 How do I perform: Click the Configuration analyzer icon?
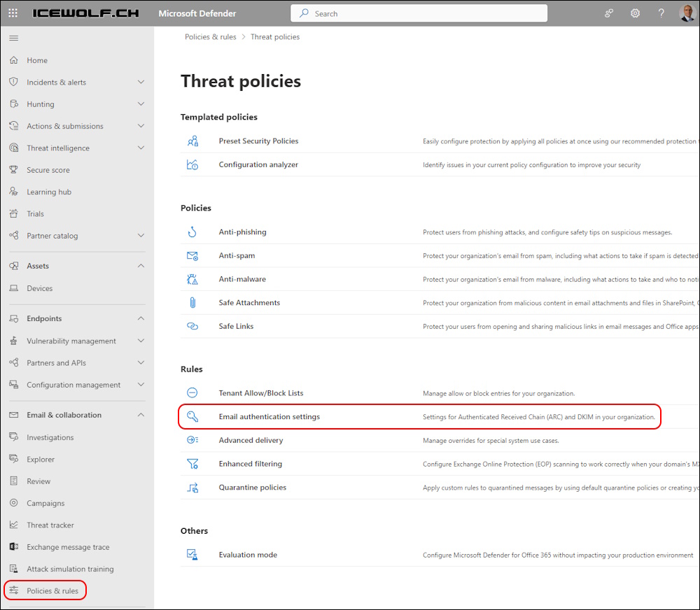[192, 164]
